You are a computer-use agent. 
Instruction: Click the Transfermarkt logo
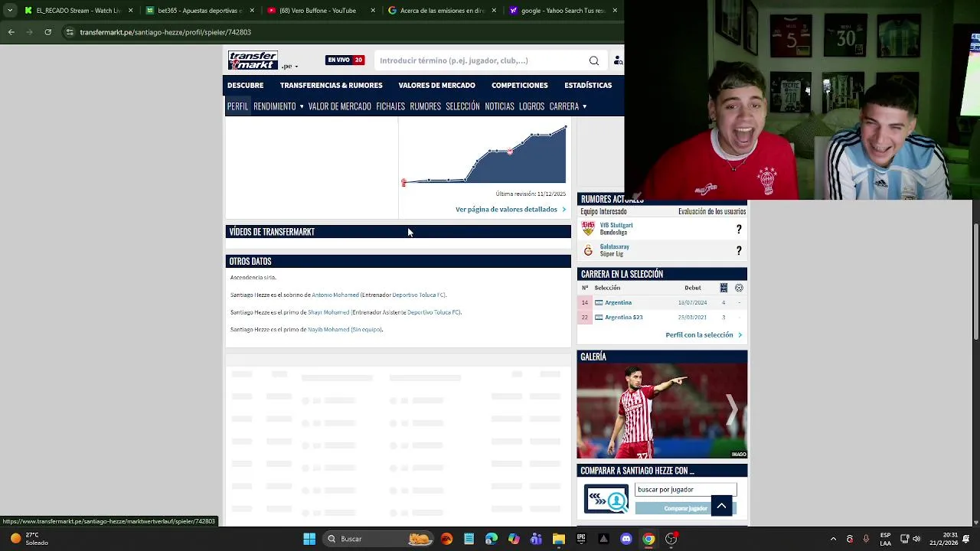tap(253, 60)
